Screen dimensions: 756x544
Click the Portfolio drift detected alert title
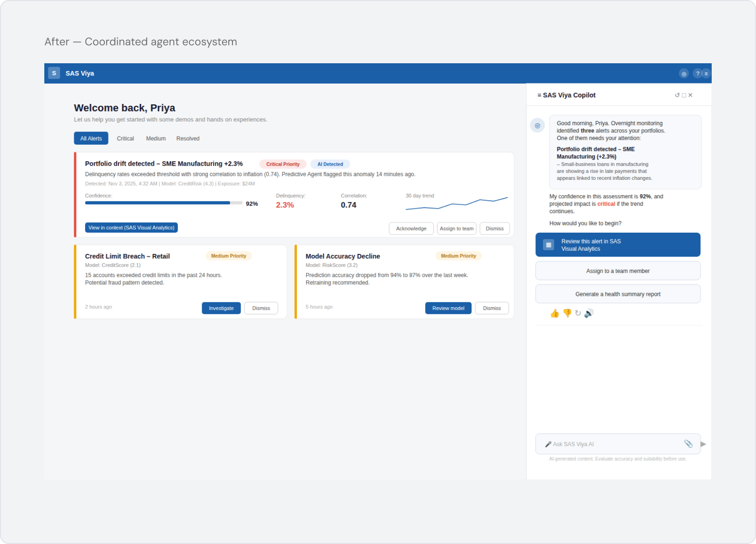pos(164,164)
